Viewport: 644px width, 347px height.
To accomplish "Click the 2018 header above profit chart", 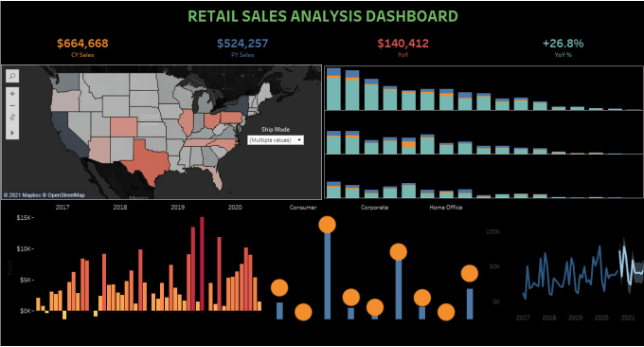I will [120, 208].
